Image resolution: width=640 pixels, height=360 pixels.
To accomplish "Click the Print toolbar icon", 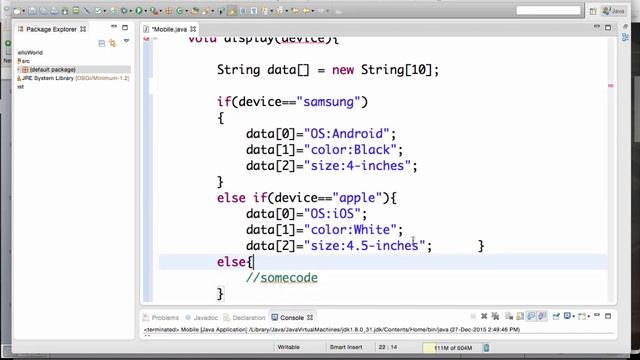I will 54,11.
